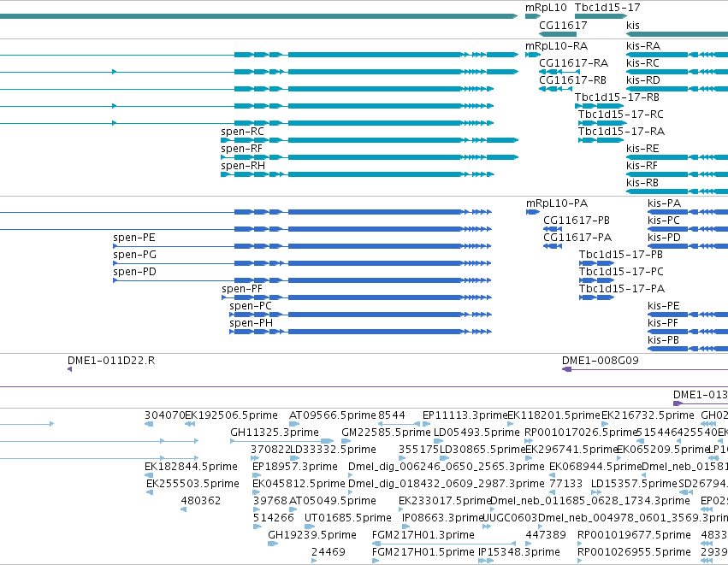Select EST EK255503.5prime
Image resolution: width=728 pixels, height=565 pixels.
point(192,485)
